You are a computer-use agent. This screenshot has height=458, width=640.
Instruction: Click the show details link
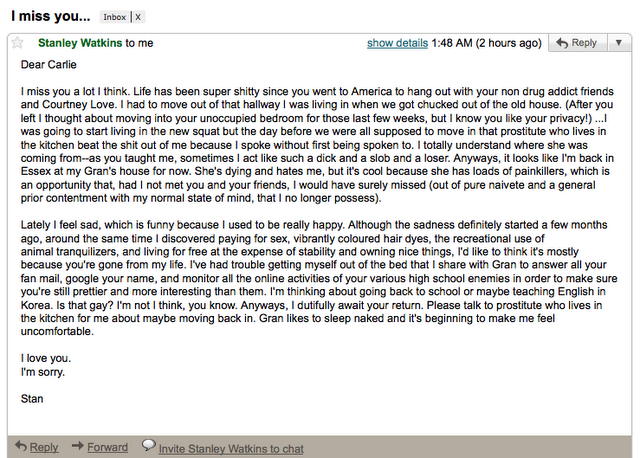397,44
